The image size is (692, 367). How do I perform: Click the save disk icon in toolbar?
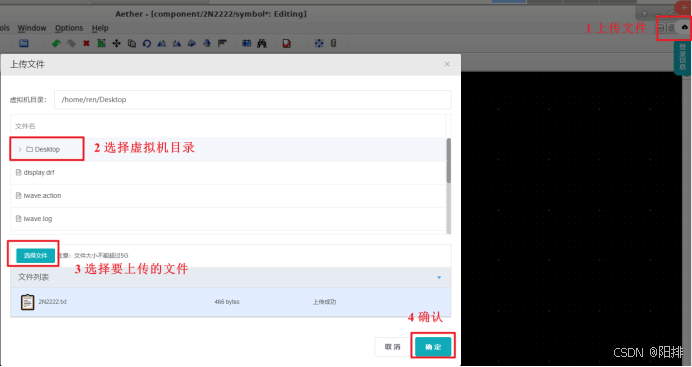(24, 43)
